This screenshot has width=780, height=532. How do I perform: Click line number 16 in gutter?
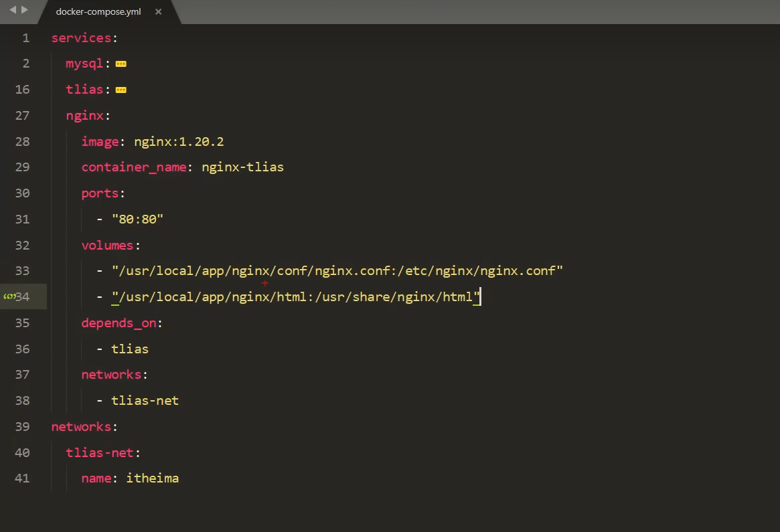pyautogui.click(x=22, y=90)
